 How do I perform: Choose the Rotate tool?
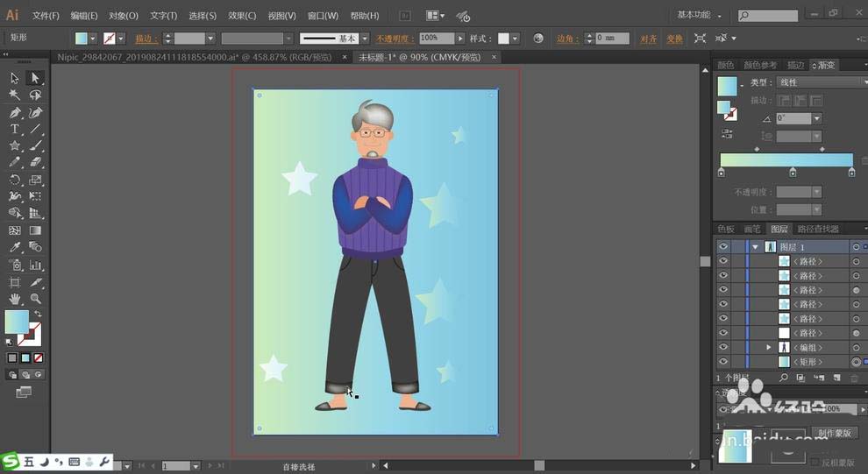(x=15, y=180)
